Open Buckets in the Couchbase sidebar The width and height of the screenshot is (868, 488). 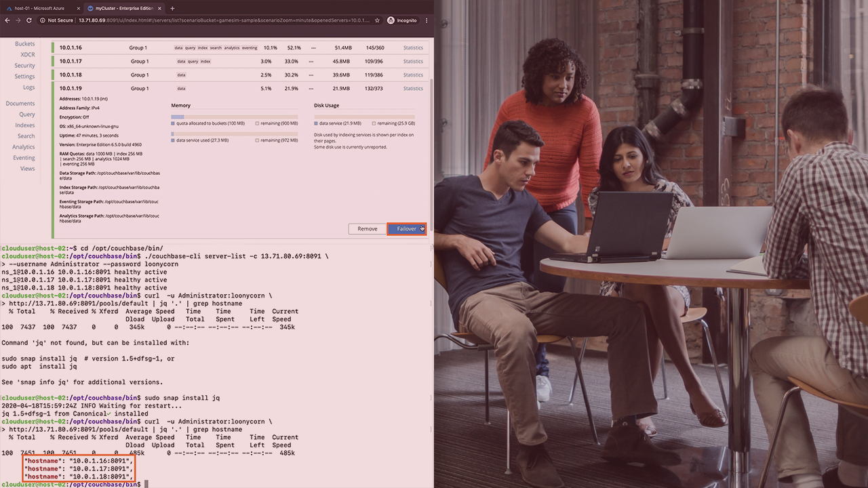[x=24, y=44]
